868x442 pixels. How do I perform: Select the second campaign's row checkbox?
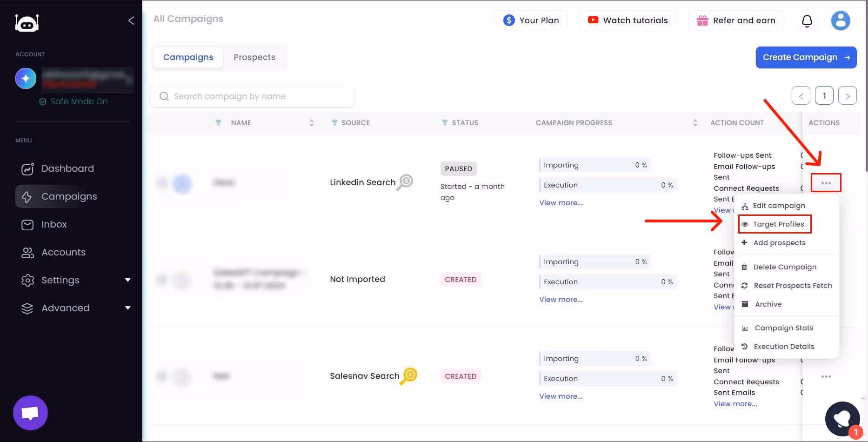pos(162,280)
